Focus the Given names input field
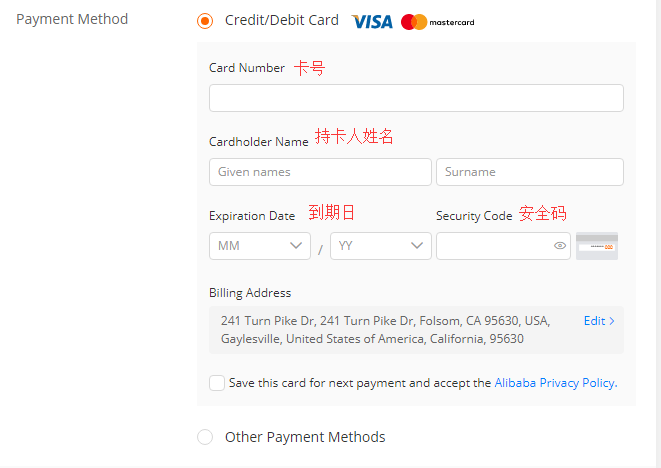Viewport: 661px width, 468px height. (320, 172)
